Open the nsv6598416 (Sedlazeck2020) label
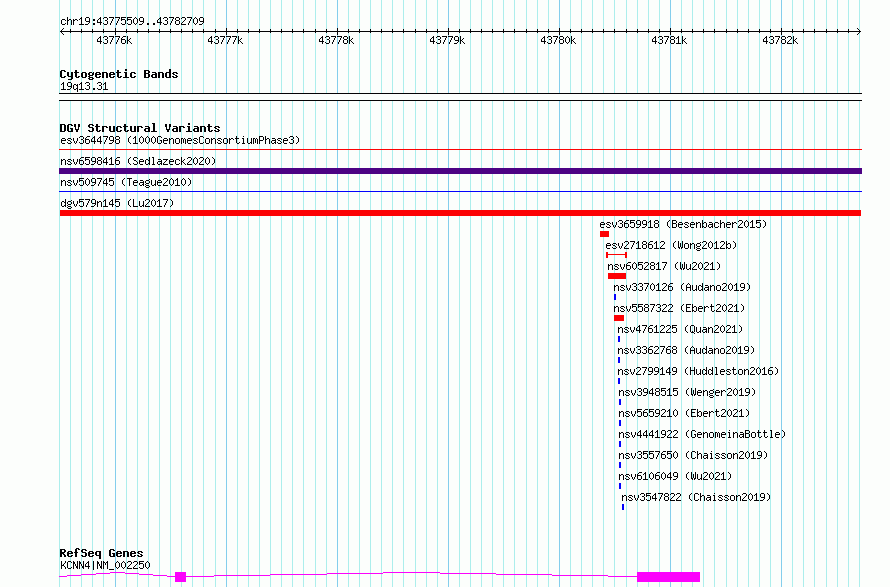The height and width of the screenshot is (587, 890). (138, 161)
